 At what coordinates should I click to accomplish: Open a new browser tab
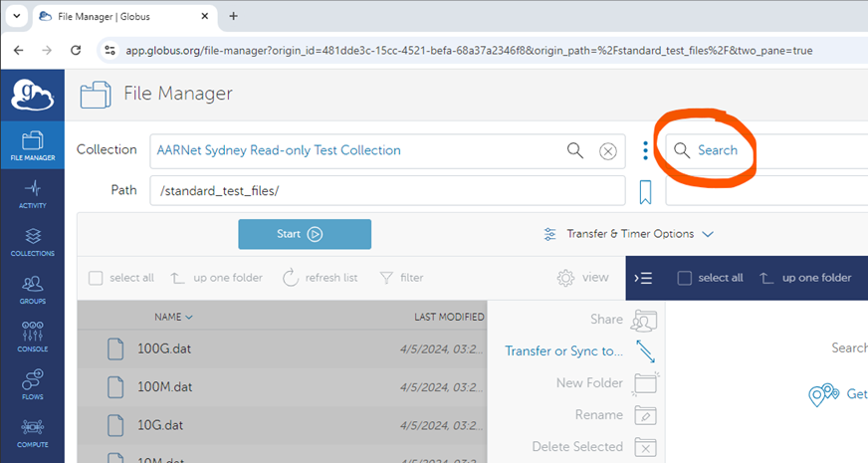(234, 16)
